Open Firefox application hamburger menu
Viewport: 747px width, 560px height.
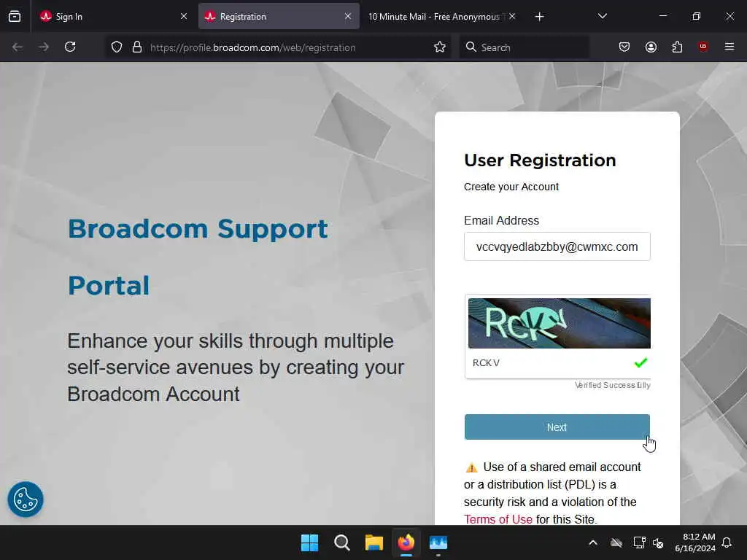coord(729,47)
